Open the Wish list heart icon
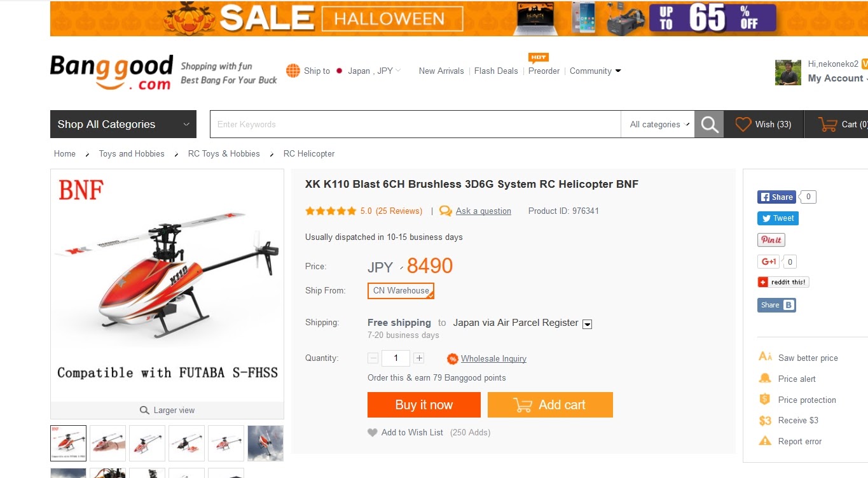The height and width of the screenshot is (478, 868). (x=743, y=124)
